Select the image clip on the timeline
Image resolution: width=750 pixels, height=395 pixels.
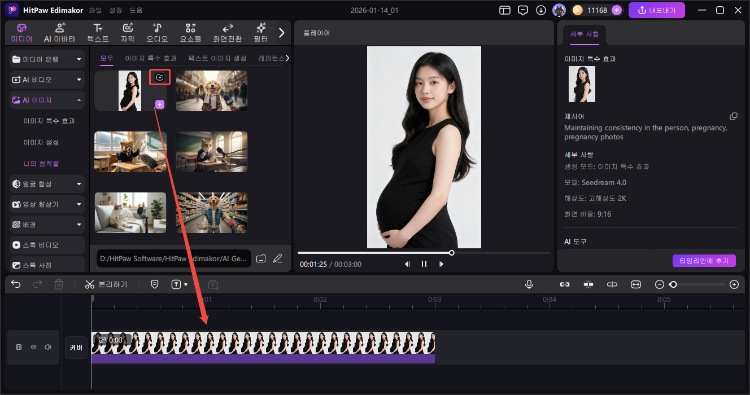click(x=263, y=348)
